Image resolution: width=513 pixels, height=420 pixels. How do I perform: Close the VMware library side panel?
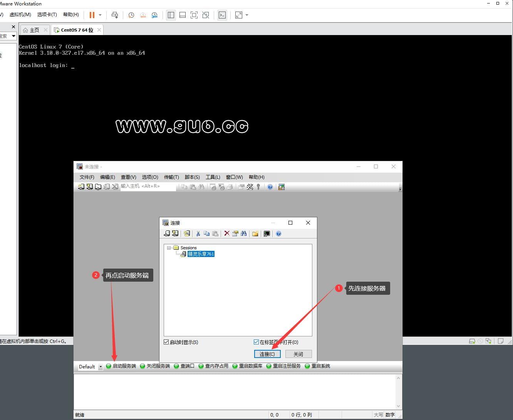[13, 27]
